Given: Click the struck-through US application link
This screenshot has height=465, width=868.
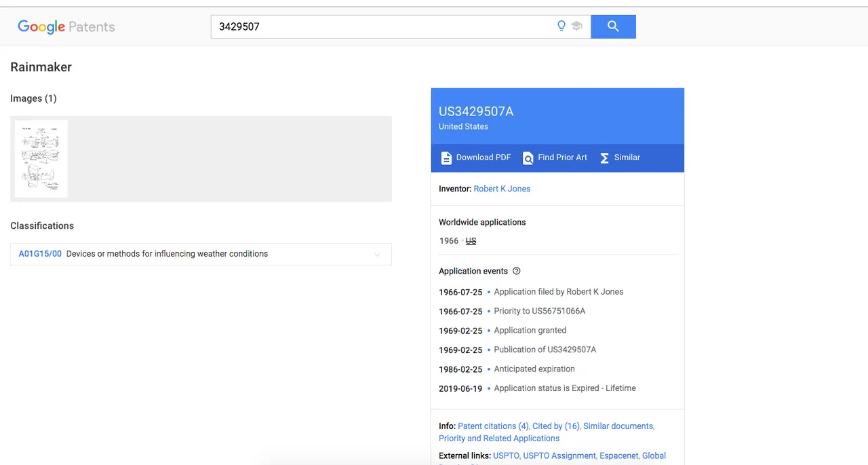Looking at the screenshot, I should 471,241.
